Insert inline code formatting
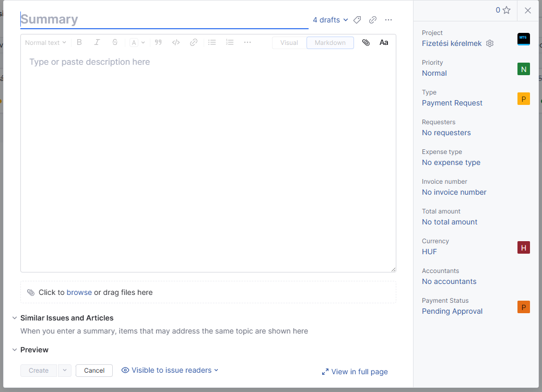 [x=176, y=43]
